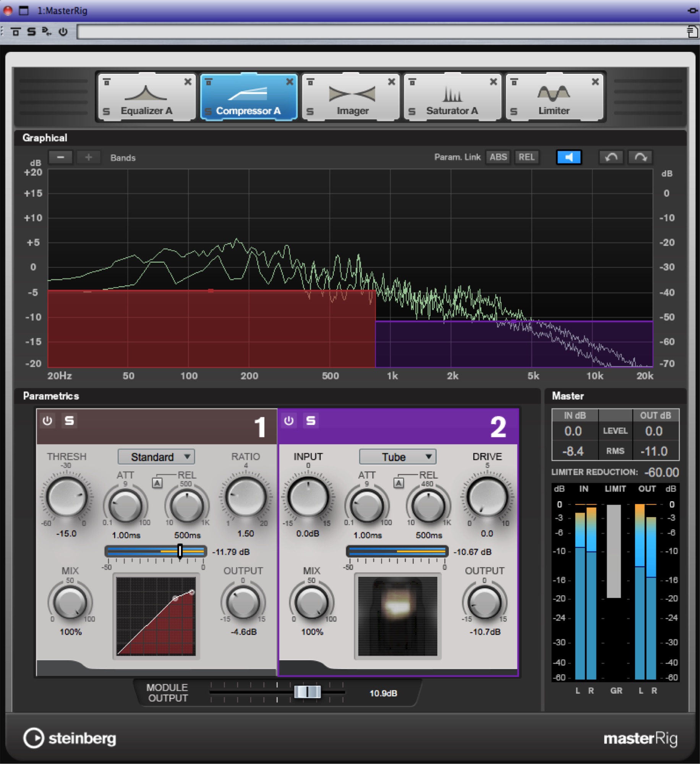
Task: Remove the Imager module
Action: point(392,82)
